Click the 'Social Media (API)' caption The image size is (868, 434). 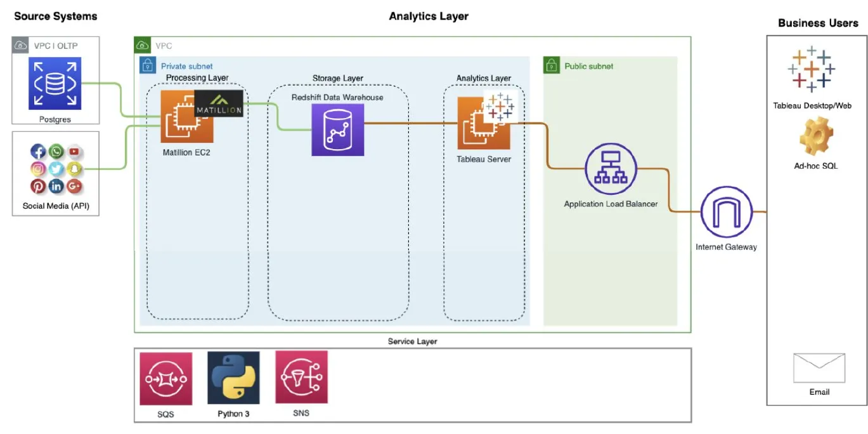pyautogui.click(x=56, y=206)
